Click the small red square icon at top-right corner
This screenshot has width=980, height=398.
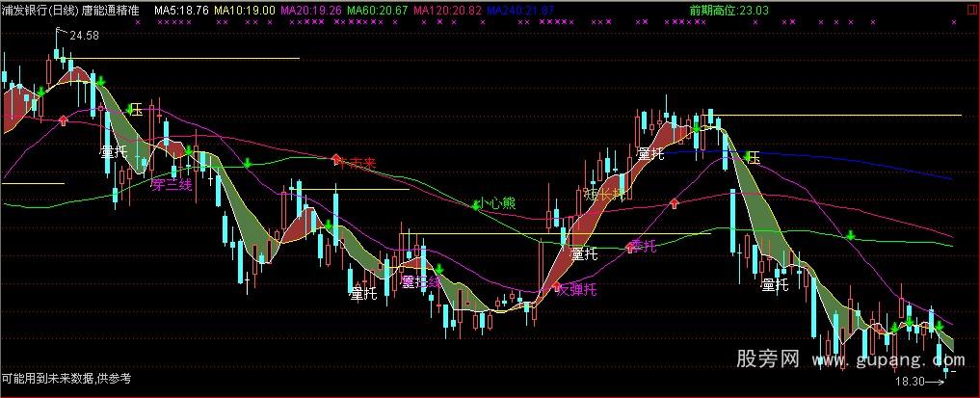coord(970,9)
